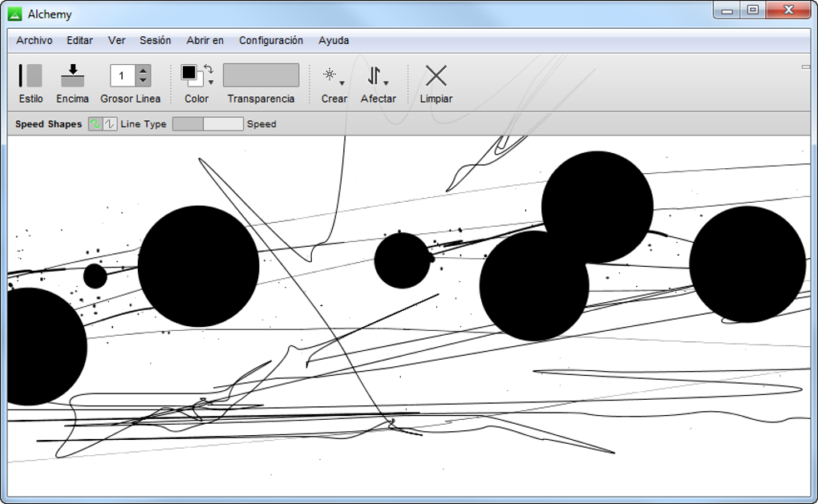Clear the canvas with Limpiar
The width and height of the screenshot is (818, 504).
436,75
